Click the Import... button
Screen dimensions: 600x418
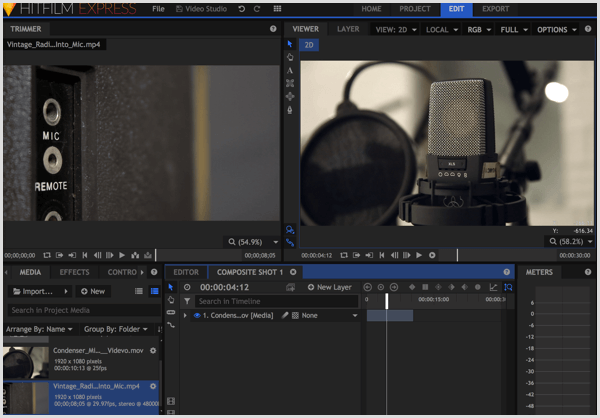pos(40,291)
